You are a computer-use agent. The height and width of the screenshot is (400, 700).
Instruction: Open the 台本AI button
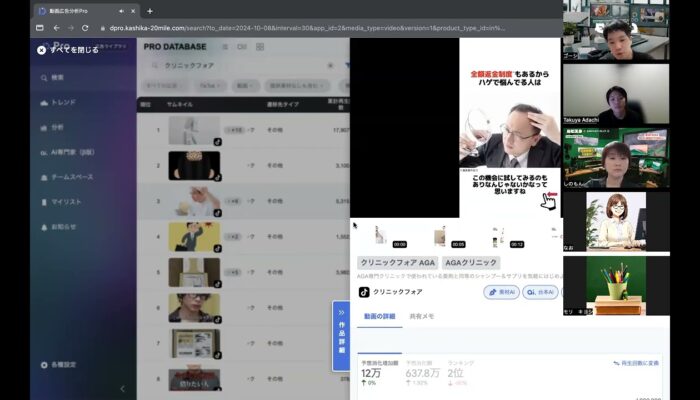(540, 292)
